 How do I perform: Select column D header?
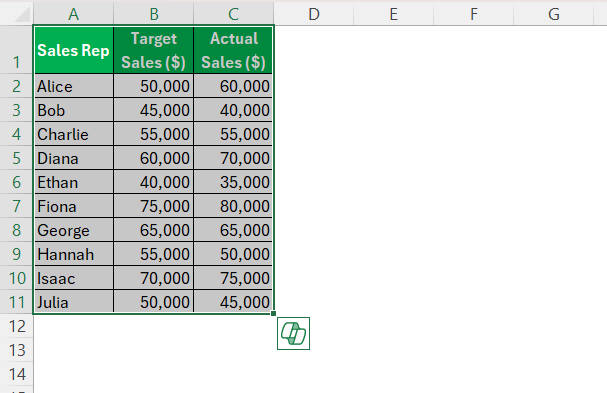[314, 14]
